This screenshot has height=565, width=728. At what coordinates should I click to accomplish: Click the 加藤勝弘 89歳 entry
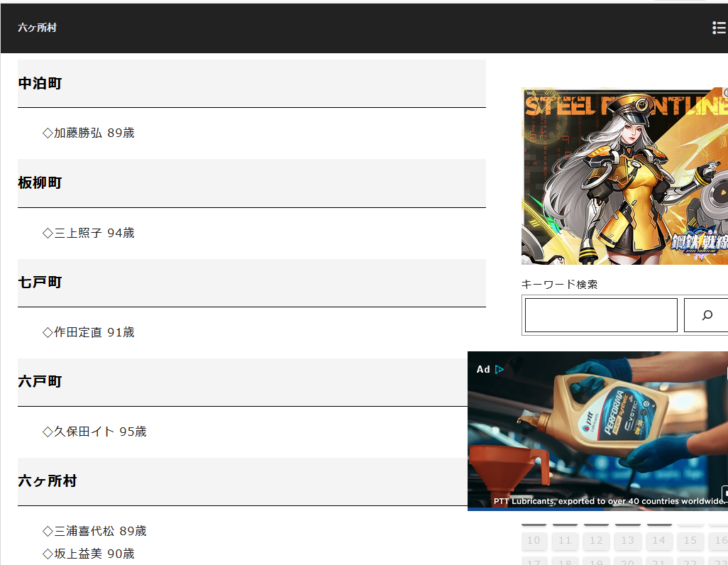pyautogui.click(x=89, y=133)
